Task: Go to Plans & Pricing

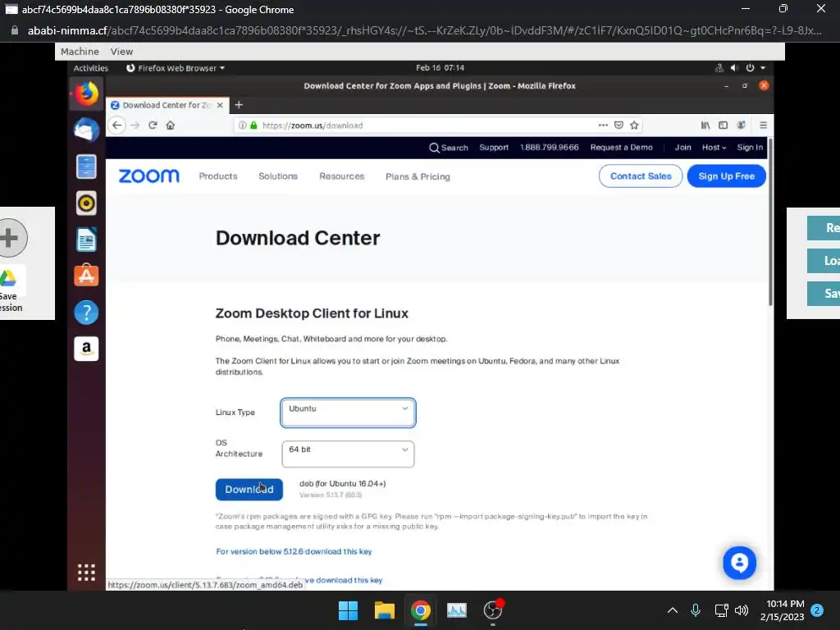Action: (418, 177)
